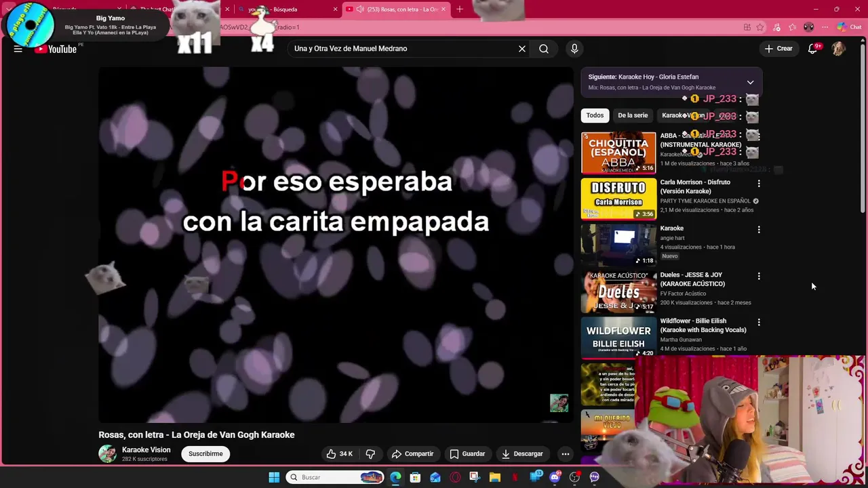Viewport: 868px width, 488px height.
Task: Open OBS Studio from the taskbar
Action: [x=574, y=477]
